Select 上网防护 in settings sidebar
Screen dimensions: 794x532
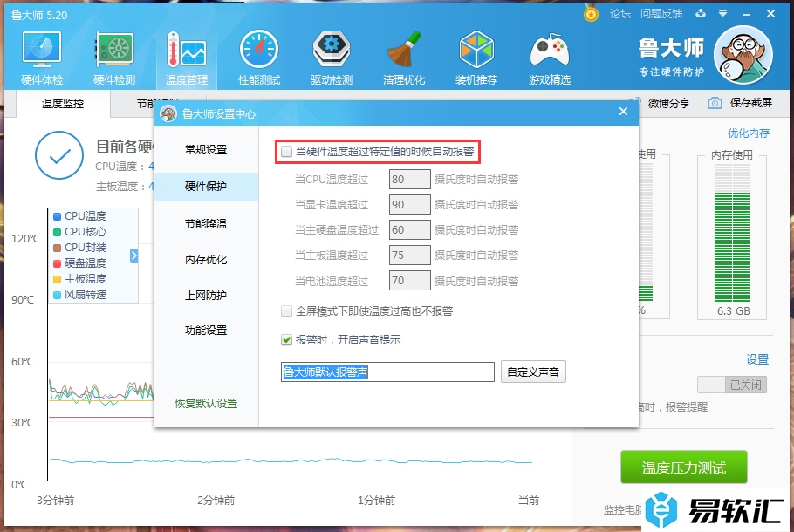206,295
